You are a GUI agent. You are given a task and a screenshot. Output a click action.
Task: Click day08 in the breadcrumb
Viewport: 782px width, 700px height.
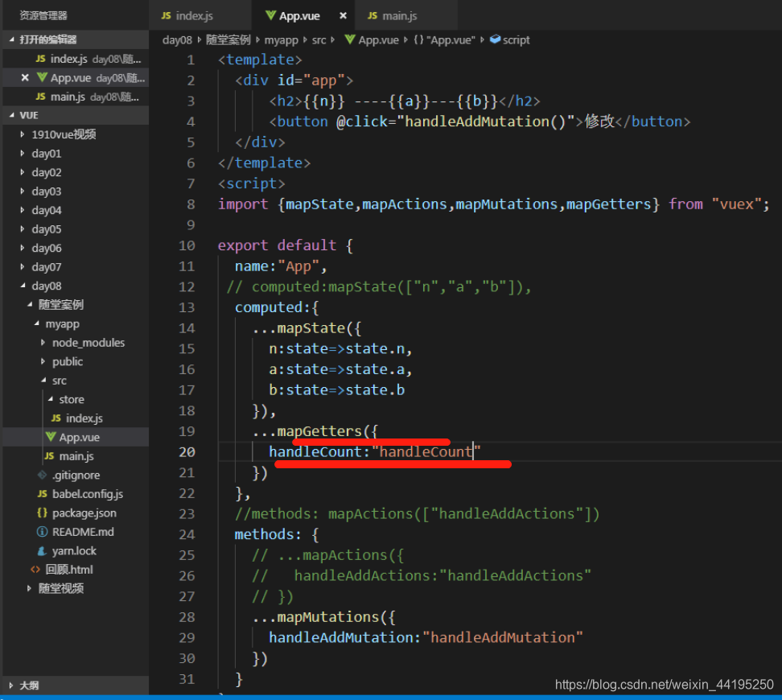pyautogui.click(x=177, y=40)
